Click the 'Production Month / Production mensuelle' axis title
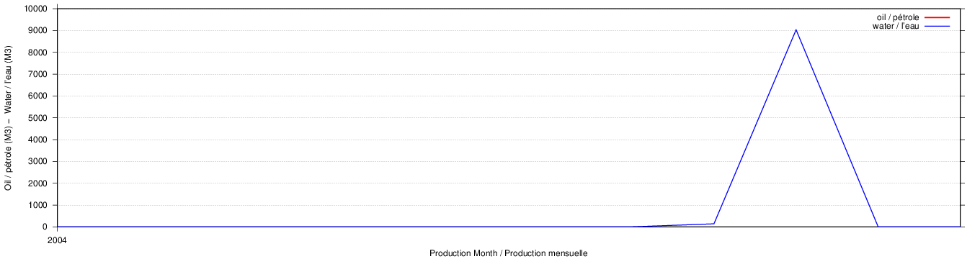This screenshot has width=980, height=259. pyautogui.click(x=509, y=253)
